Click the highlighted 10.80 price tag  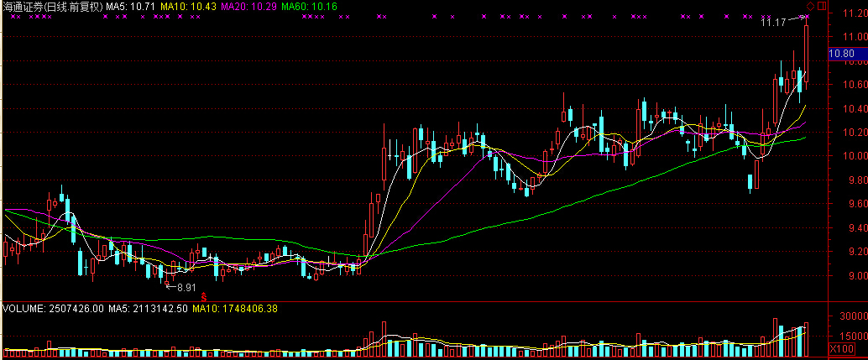[848, 54]
